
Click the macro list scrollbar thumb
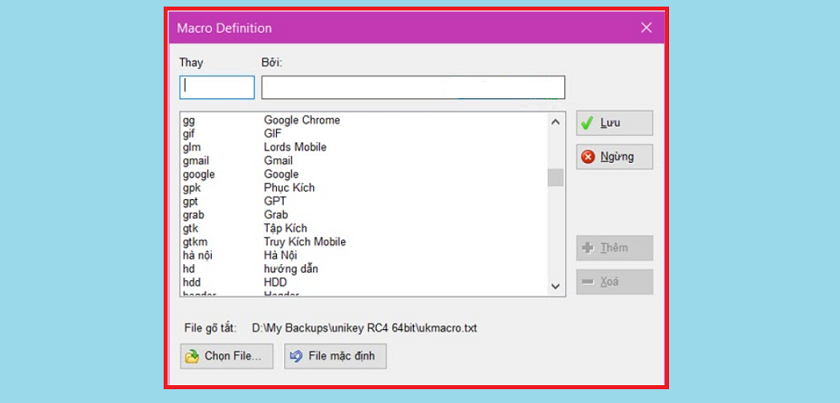555,178
